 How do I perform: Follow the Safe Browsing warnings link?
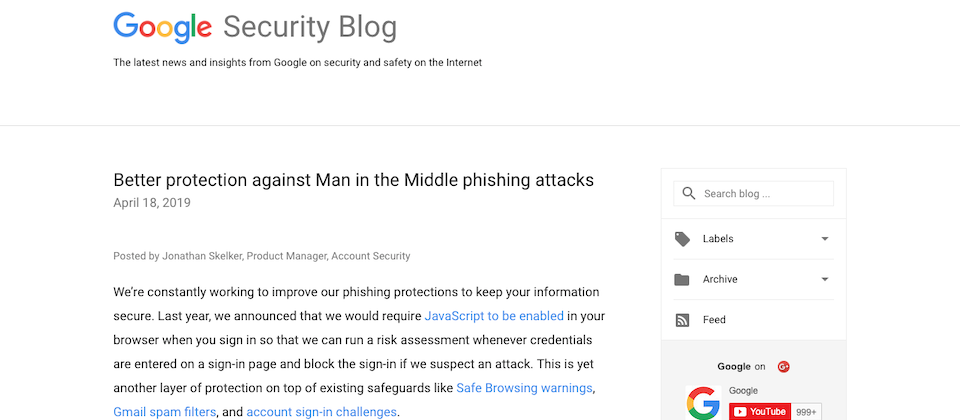524,388
